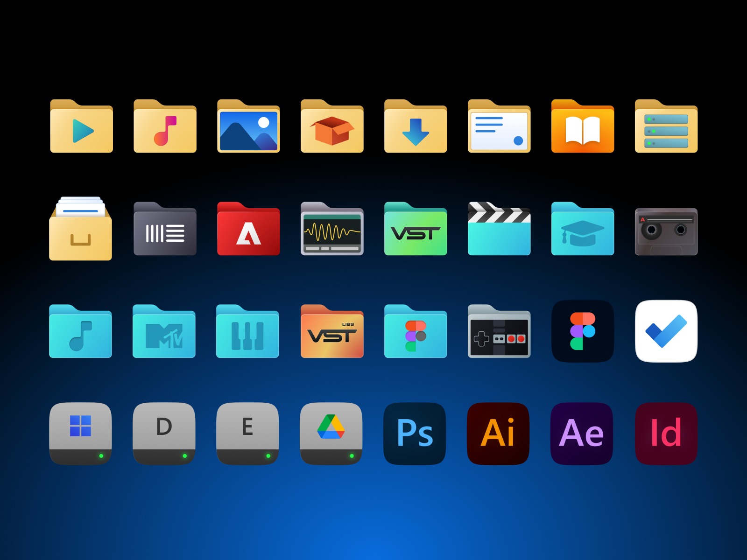
Task: Open the orange VST LIBS folder
Action: [x=332, y=331]
